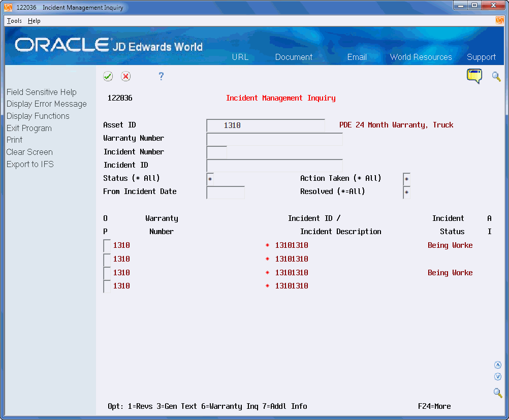Click option field of third 1310 row
Viewport: 509px width, 420px height.
click(107, 273)
